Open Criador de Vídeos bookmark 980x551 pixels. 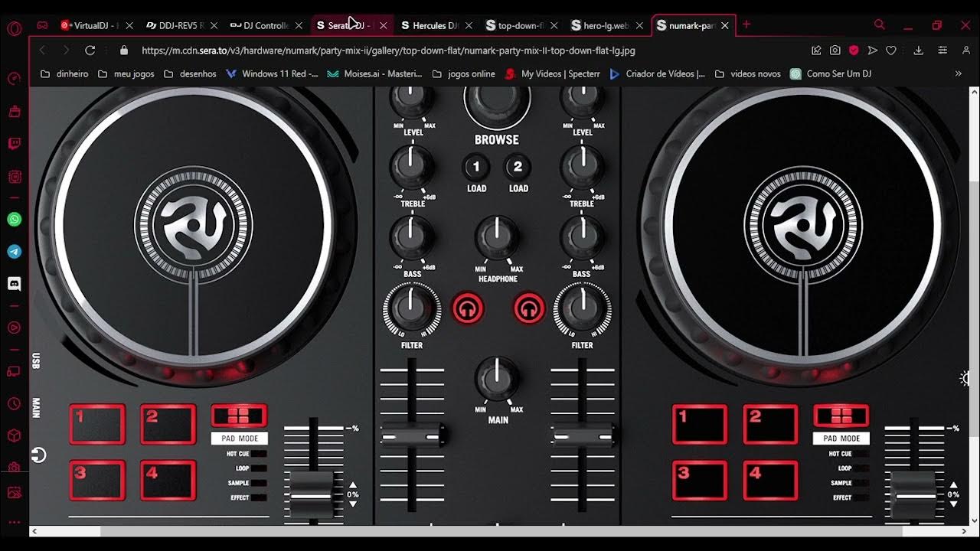[x=658, y=74]
